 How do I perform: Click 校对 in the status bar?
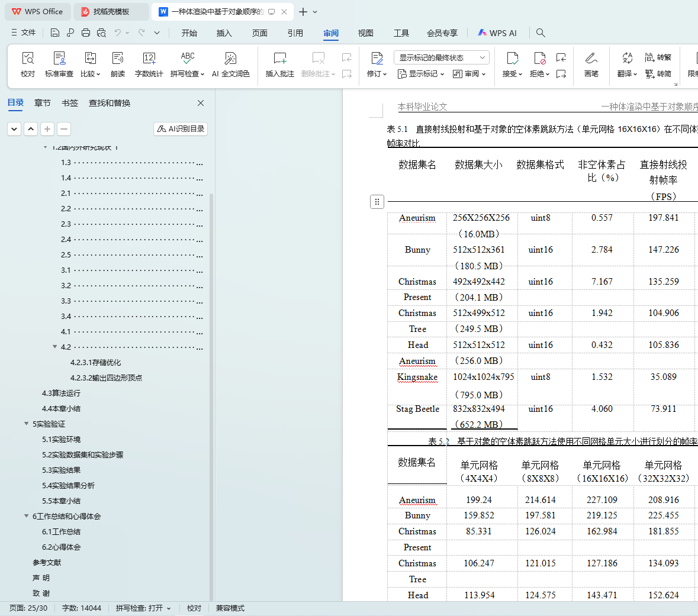pyautogui.click(x=194, y=608)
